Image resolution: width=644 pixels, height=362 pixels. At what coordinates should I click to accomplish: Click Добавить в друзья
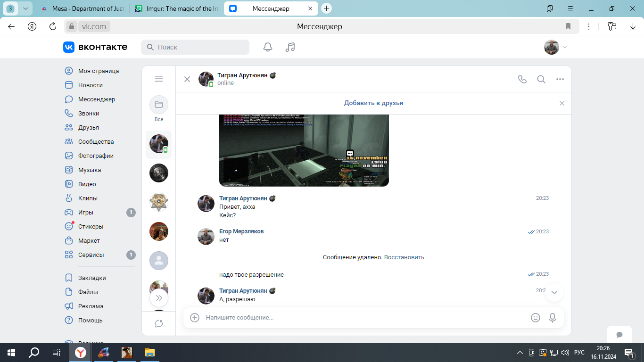pos(373,103)
